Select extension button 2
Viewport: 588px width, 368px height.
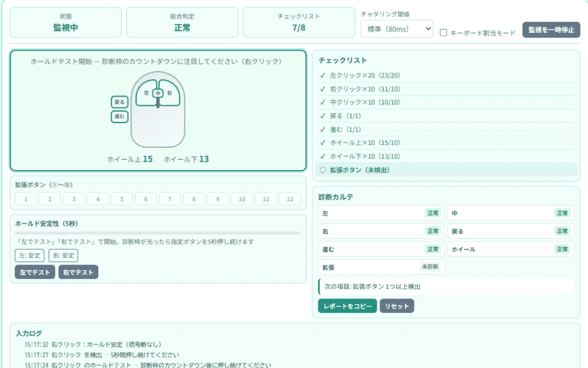(50, 199)
